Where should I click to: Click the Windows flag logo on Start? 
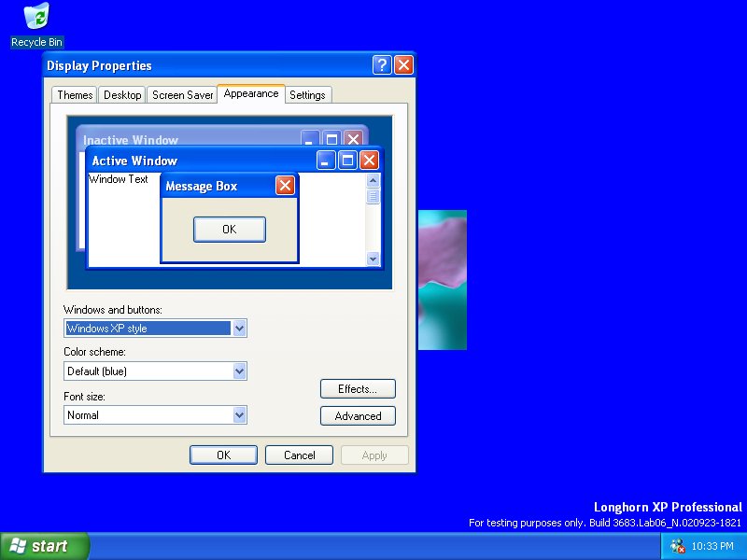tap(18, 546)
